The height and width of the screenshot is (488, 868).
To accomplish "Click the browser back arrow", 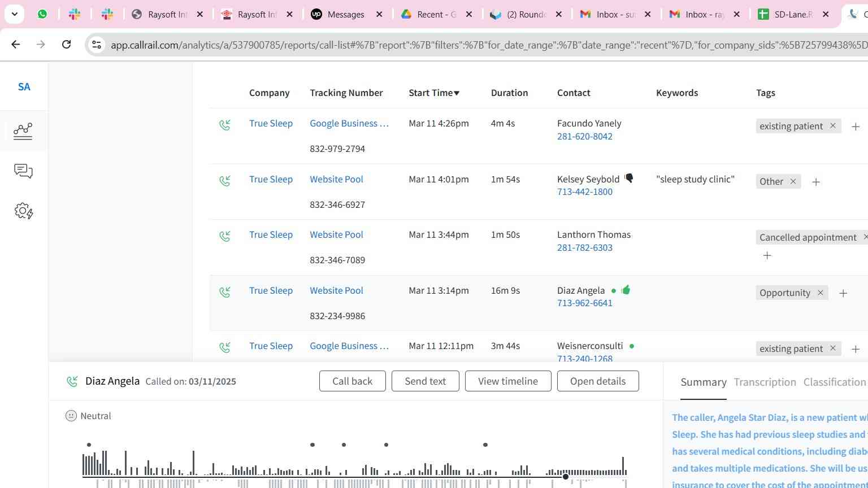I will (x=15, y=44).
